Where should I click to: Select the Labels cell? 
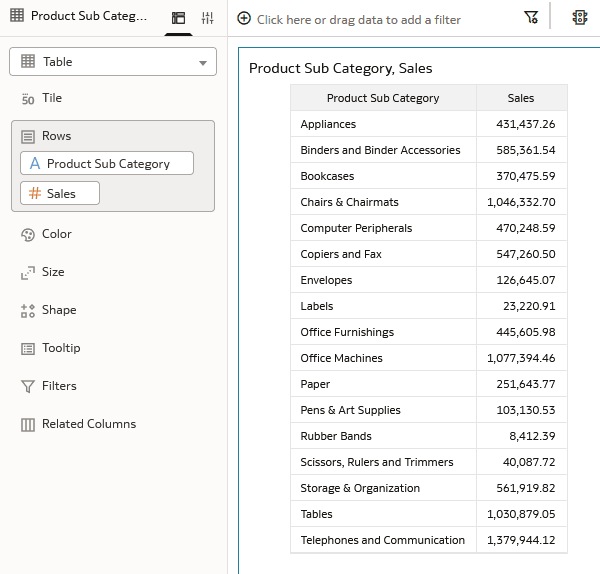coord(383,306)
